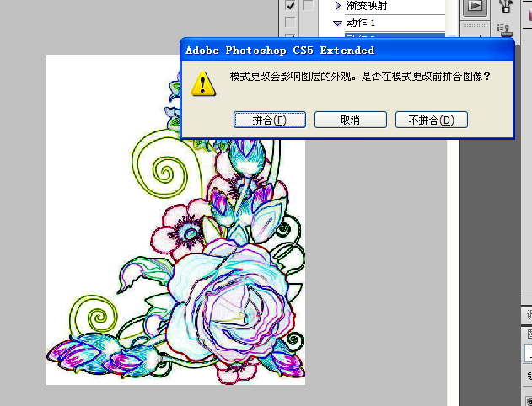Open the Clone Source stamp panel icon
Image resolution: width=532 pixels, height=406 pixels.
(x=506, y=30)
